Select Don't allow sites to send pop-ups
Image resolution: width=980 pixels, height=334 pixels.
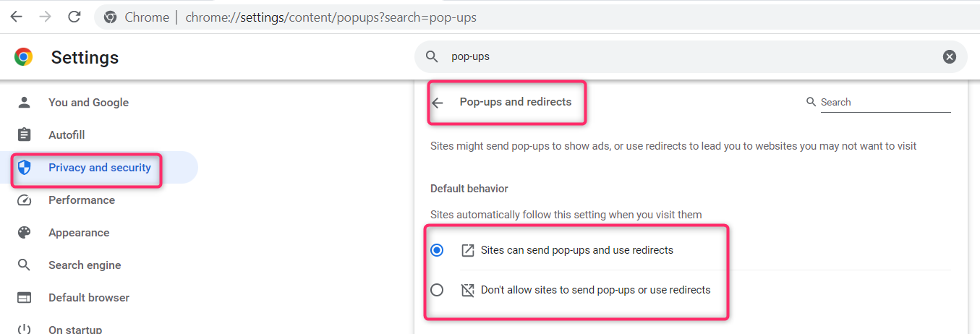pos(437,290)
